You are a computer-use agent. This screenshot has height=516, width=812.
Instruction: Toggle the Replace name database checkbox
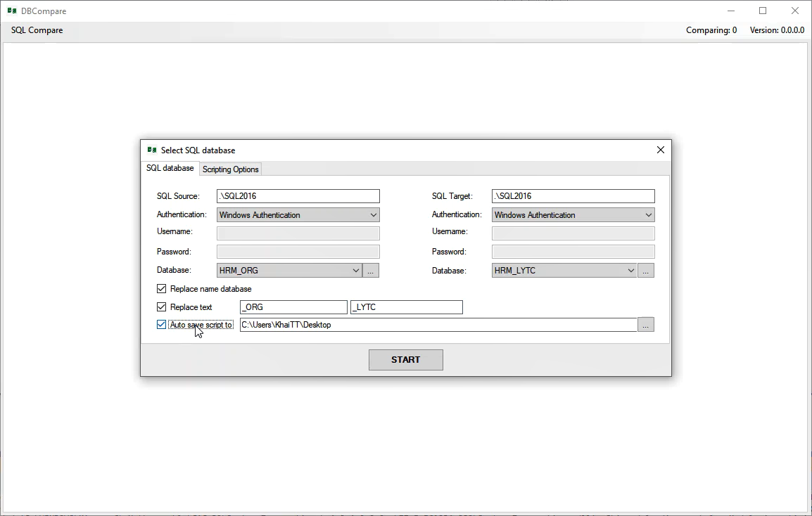click(x=162, y=289)
